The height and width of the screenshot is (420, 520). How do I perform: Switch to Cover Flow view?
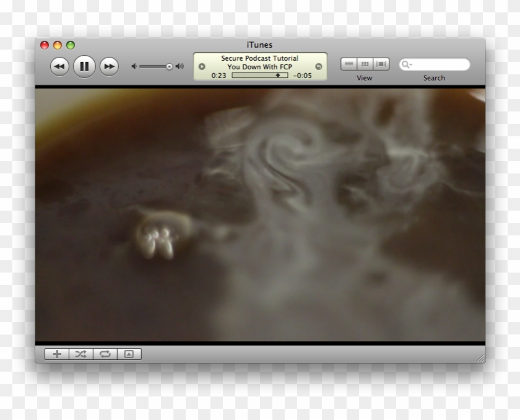coord(381,64)
